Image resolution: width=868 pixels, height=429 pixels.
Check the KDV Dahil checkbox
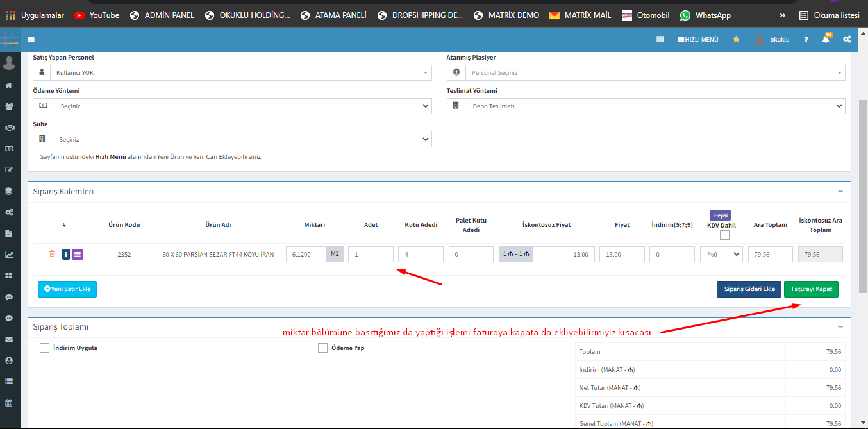coord(724,235)
